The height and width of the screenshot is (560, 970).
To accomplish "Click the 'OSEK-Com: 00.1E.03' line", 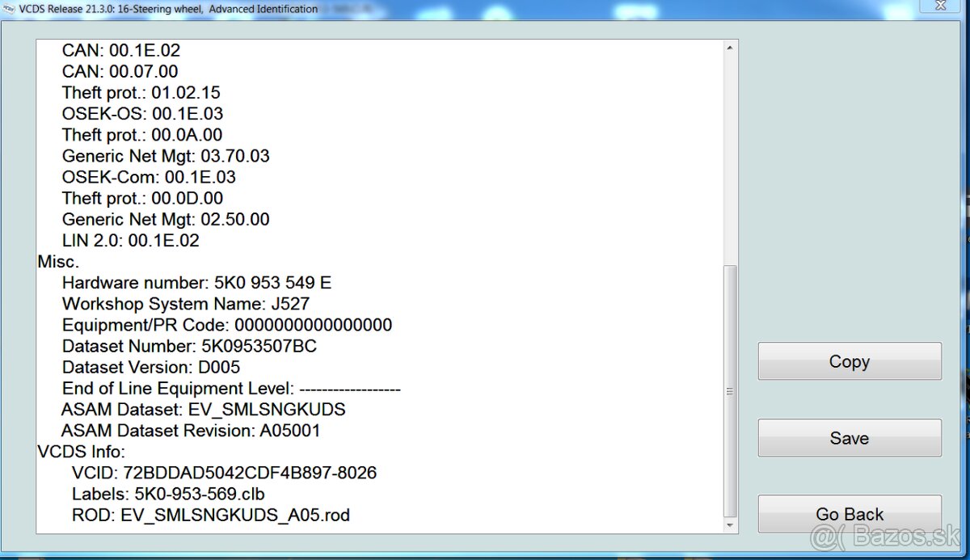I will click(149, 177).
